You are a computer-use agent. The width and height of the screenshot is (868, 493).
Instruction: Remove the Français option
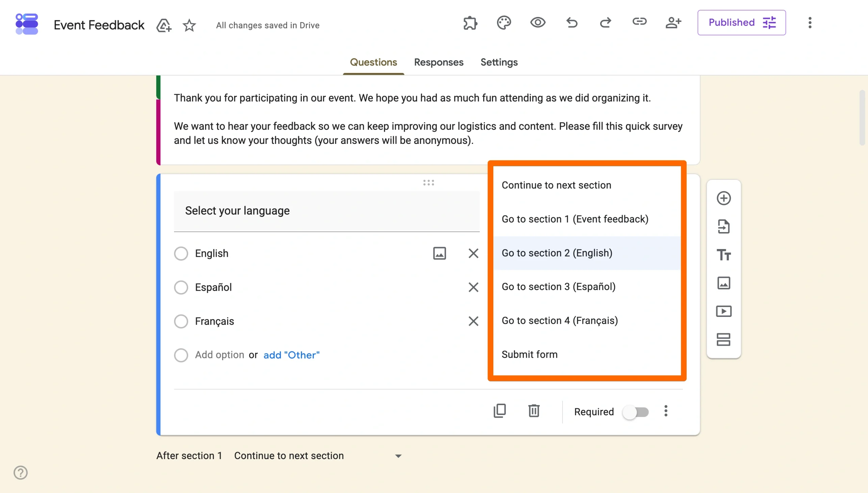(473, 321)
